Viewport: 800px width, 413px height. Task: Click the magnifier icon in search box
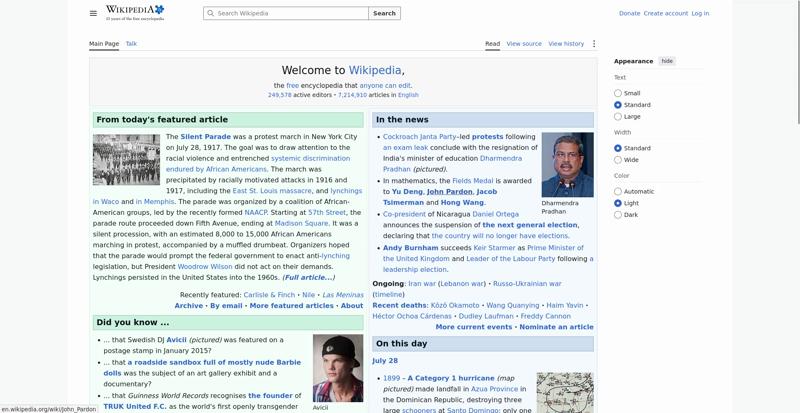(210, 13)
